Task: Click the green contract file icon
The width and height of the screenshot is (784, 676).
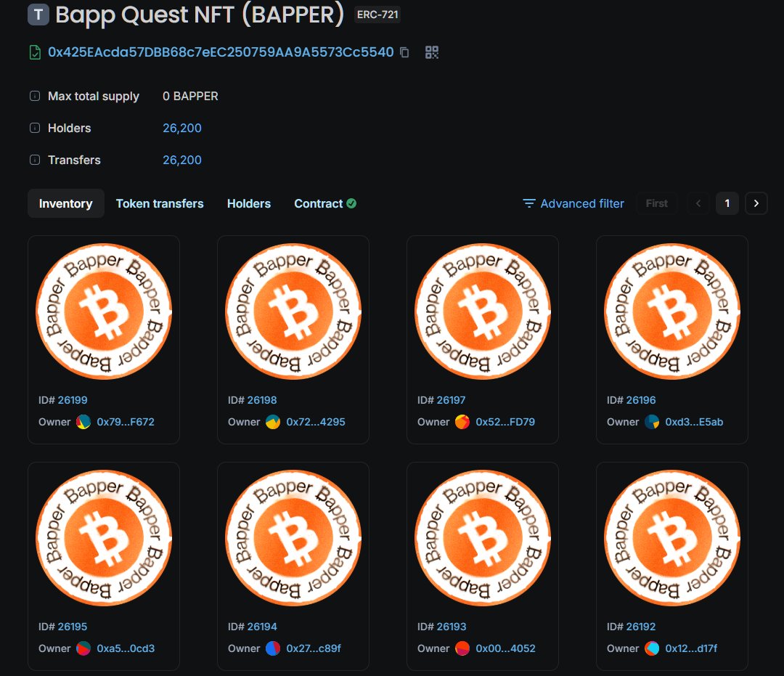Action: (35, 52)
